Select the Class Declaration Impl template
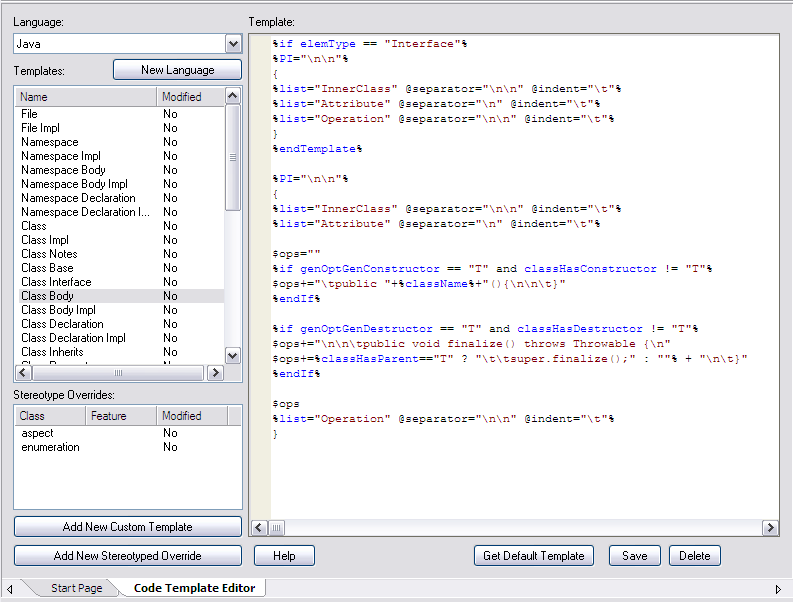793x602 pixels. 120,338
